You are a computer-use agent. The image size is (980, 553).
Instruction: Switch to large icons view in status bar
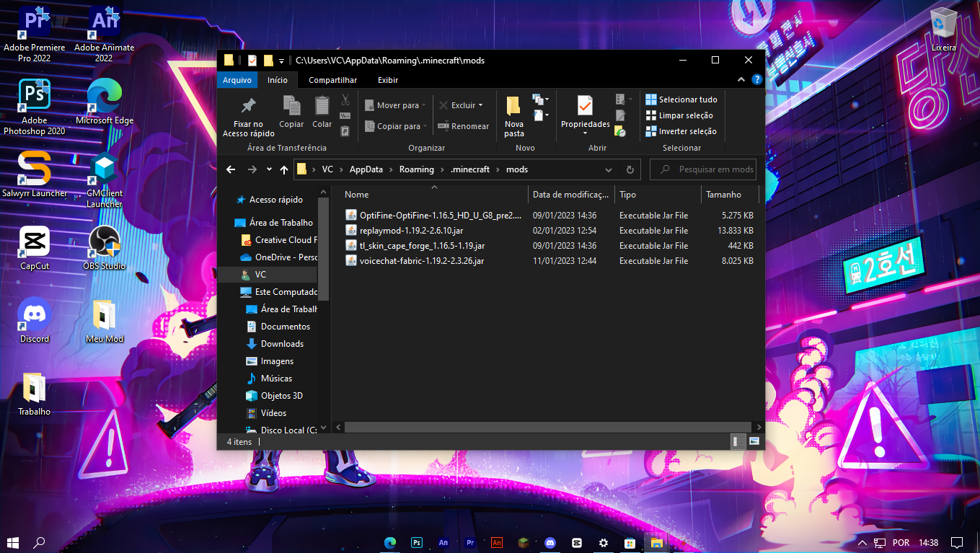[x=754, y=441]
